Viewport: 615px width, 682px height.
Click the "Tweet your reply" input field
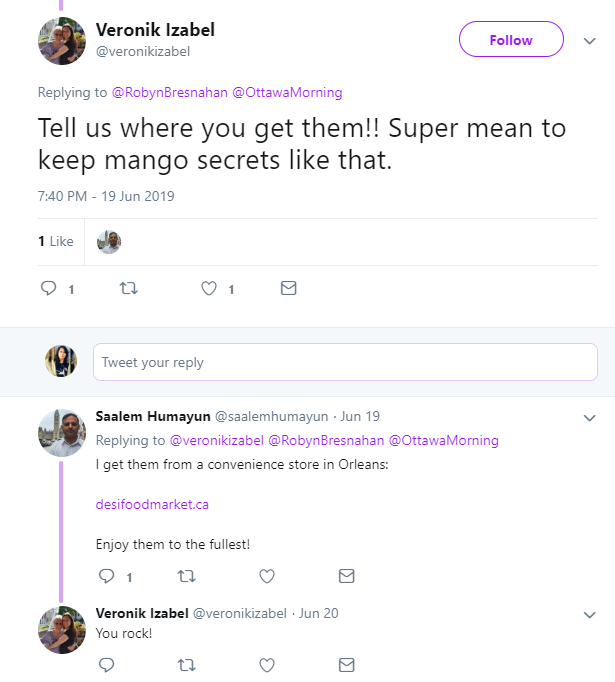pos(345,362)
